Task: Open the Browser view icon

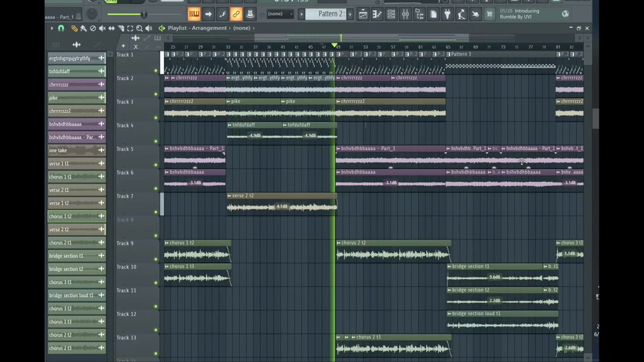Action: click(x=419, y=14)
